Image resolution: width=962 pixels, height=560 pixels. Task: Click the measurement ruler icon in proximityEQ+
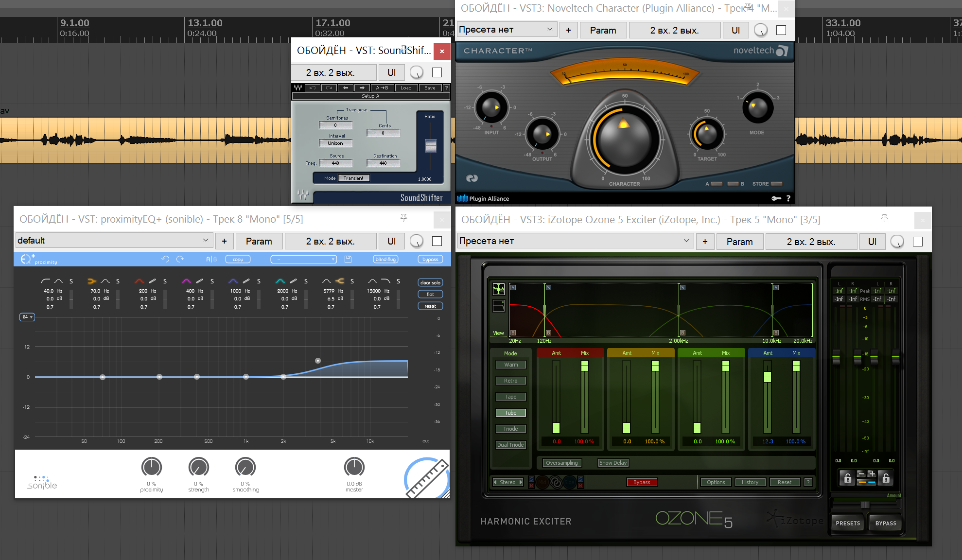[x=427, y=479]
